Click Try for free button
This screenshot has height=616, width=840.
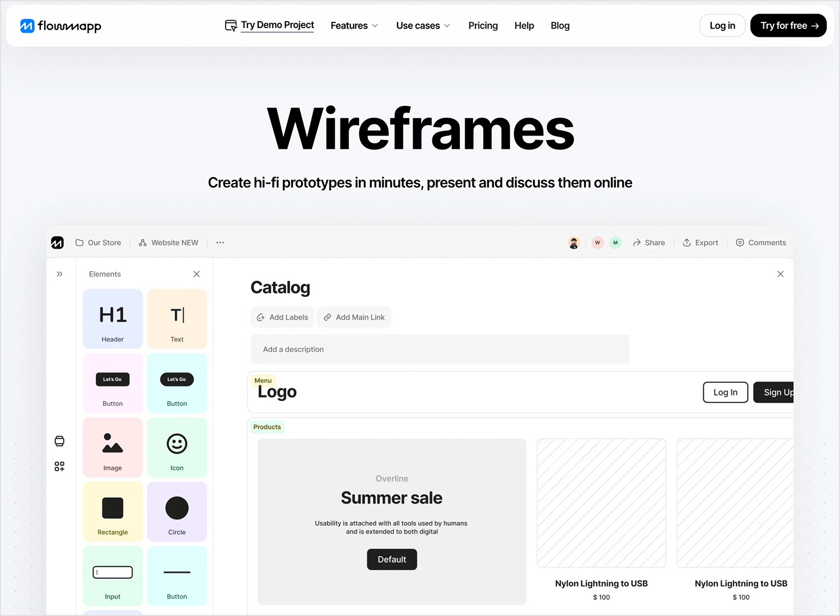pos(788,26)
